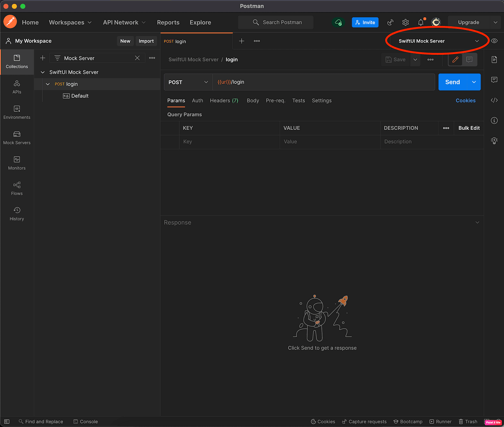The image size is (504, 427).
Task: Open the Mock Servers sidebar panel
Action: 17,138
